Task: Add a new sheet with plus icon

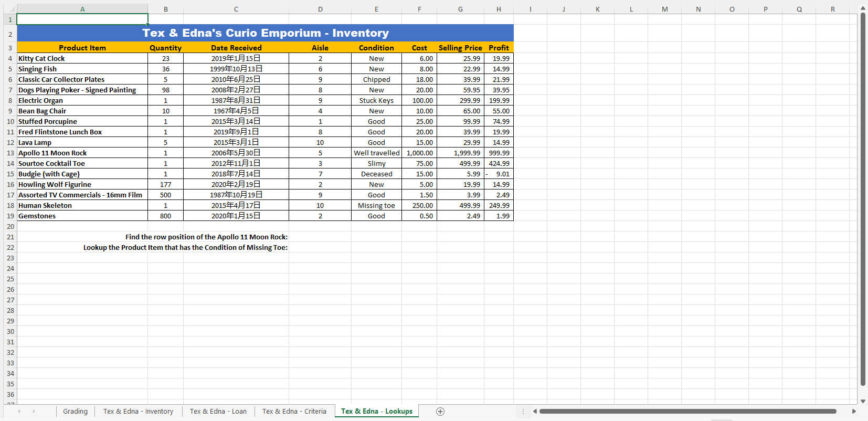Action: click(440, 412)
